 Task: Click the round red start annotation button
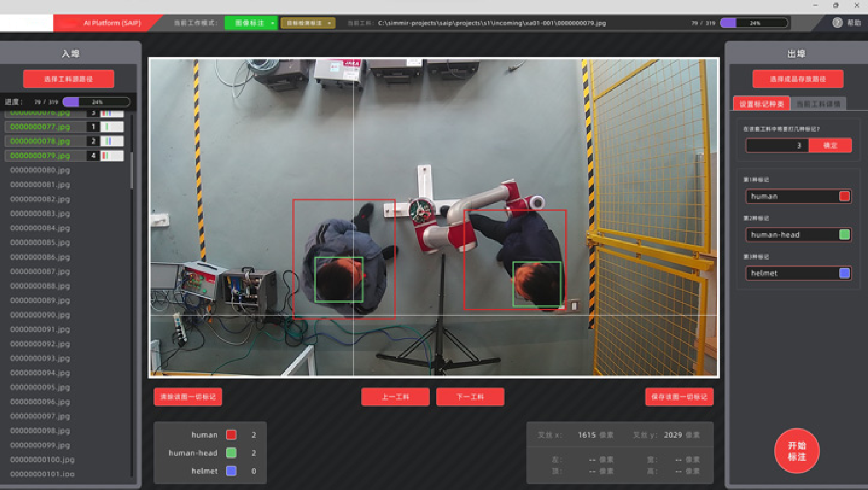(796, 451)
